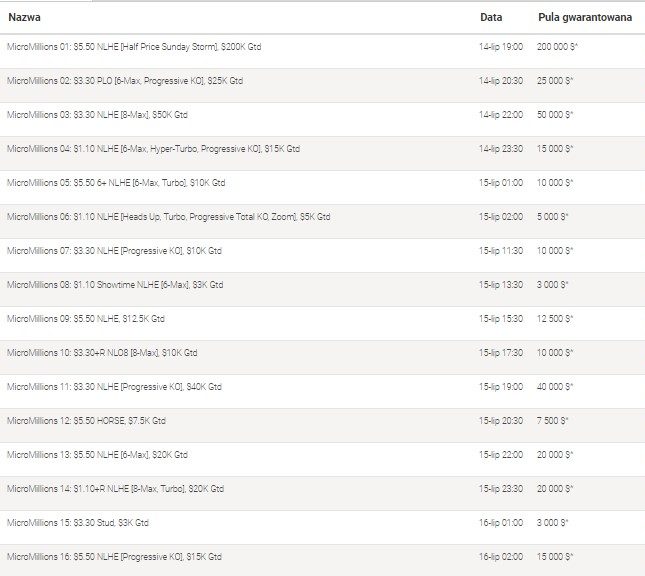Open MicroMillions 05 6+ NLHE Turbo
The image size is (645, 576).
116,183
